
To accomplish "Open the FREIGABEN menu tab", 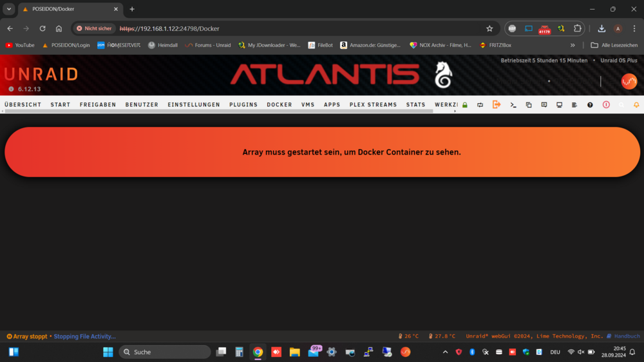I will pyautogui.click(x=98, y=105).
